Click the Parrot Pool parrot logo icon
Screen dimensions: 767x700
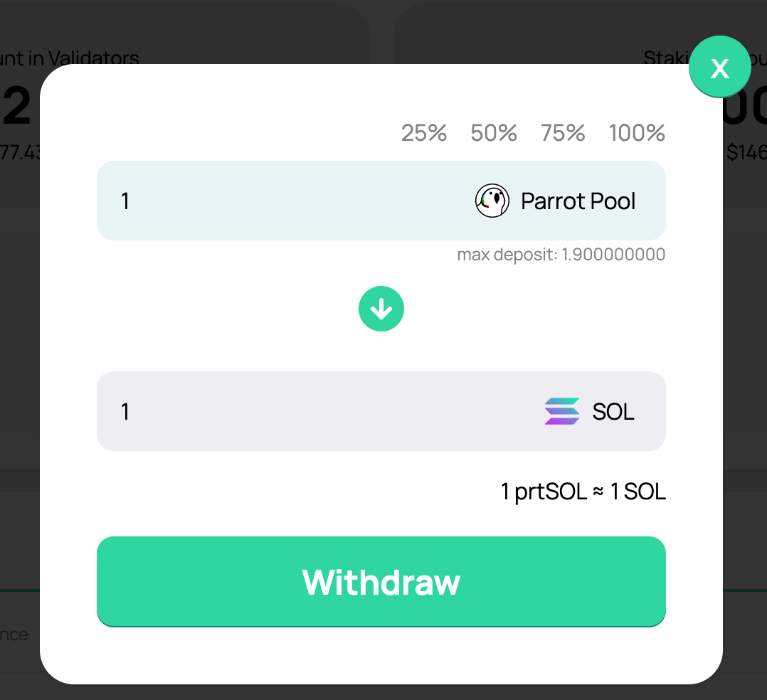tap(492, 201)
